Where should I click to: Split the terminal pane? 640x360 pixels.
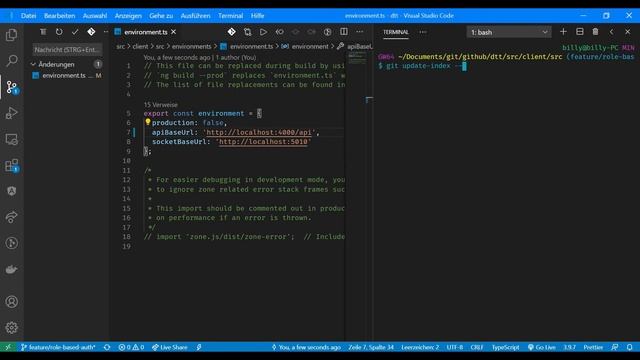[580, 32]
